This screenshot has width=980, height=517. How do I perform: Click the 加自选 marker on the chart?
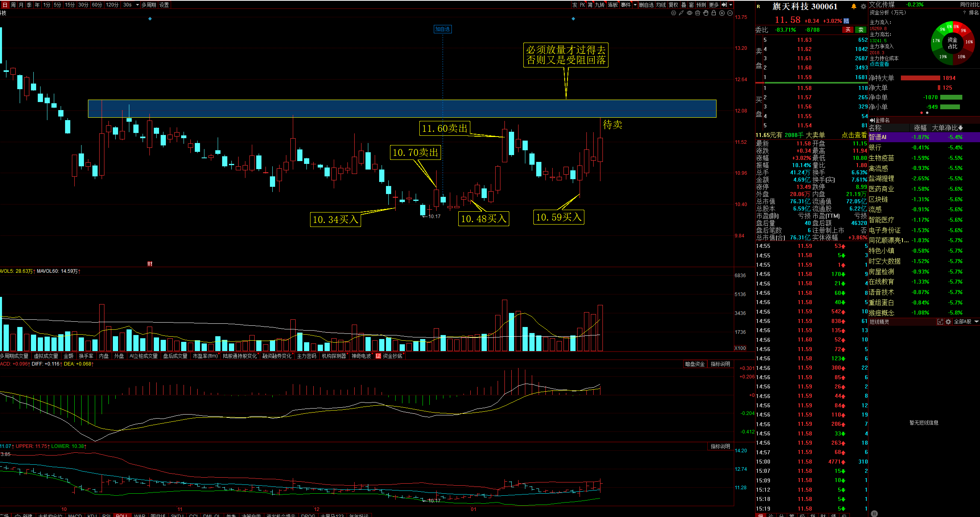tap(443, 29)
